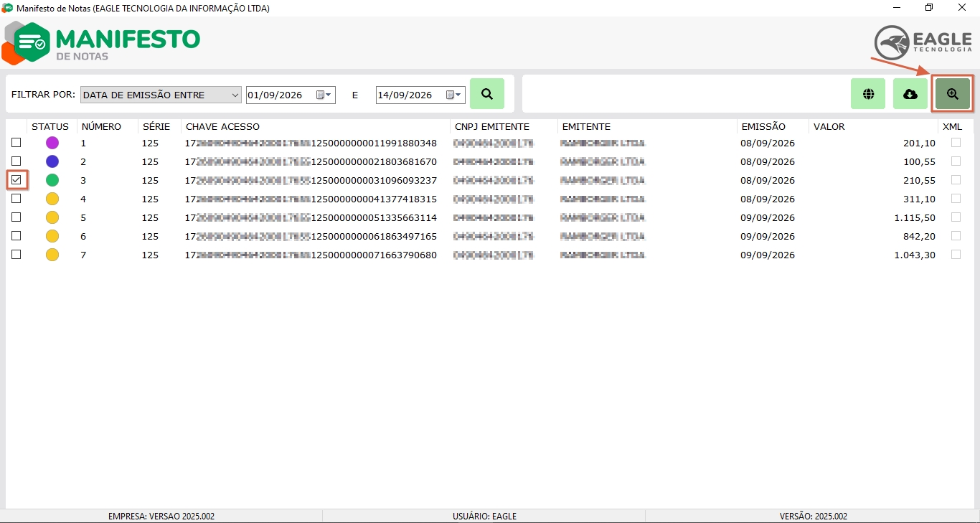Click the green status circle of note 3
This screenshot has height=523, width=980.
(x=52, y=180)
